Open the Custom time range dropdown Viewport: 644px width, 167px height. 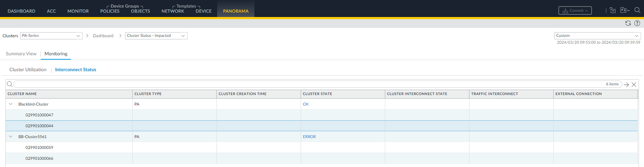597,36
